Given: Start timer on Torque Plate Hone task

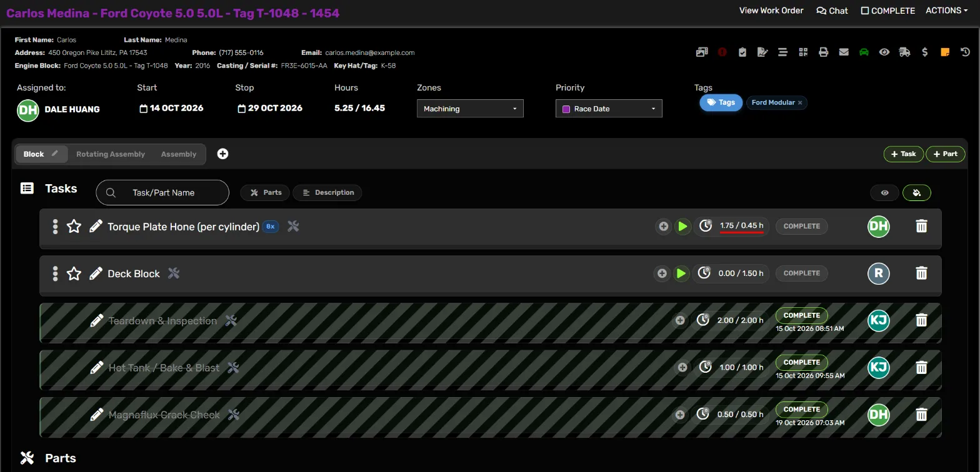Looking at the screenshot, I should coord(682,226).
